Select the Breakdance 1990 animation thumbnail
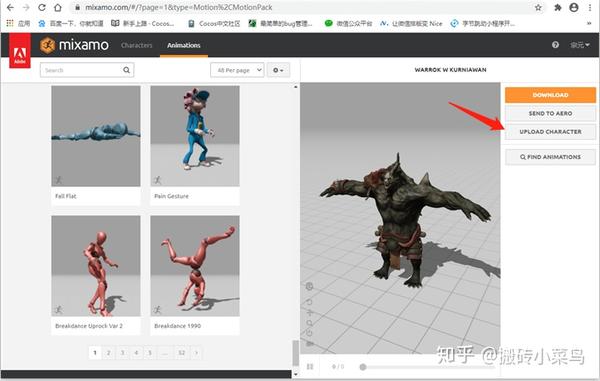The image size is (600, 381). (x=195, y=266)
